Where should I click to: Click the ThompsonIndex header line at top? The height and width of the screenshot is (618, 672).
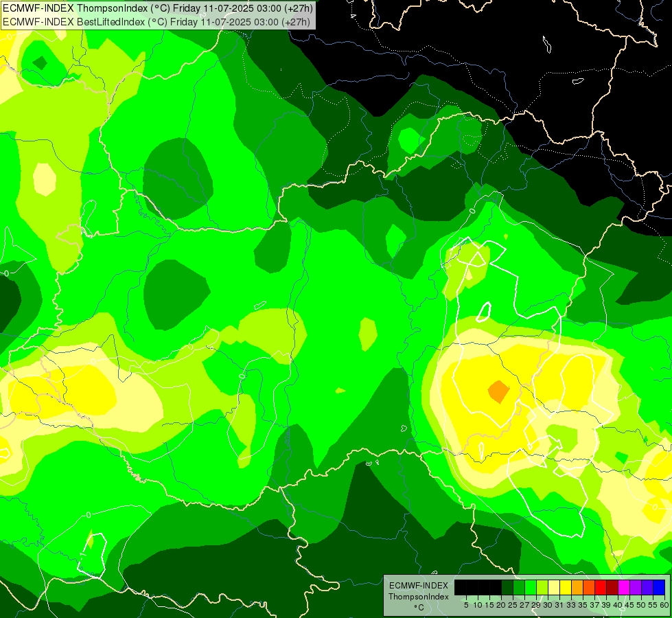[x=158, y=8]
